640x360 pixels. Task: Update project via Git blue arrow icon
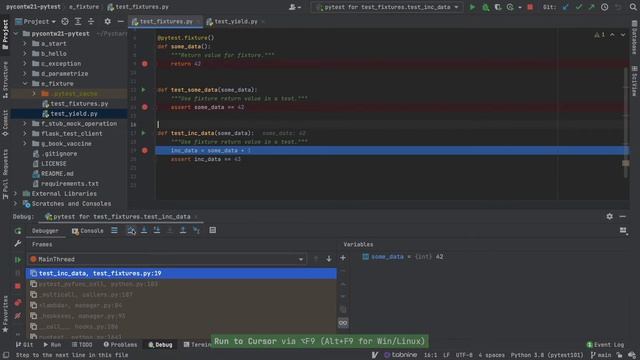565,7
